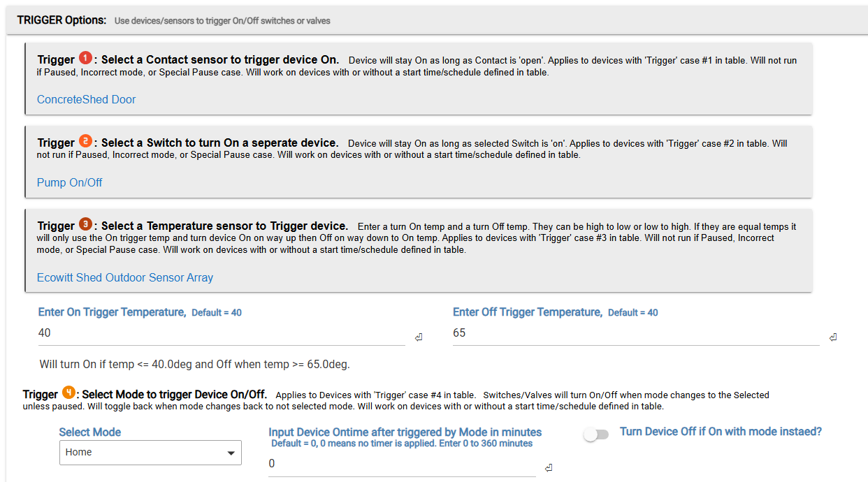The width and height of the screenshot is (868, 482).
Task: Open Pump On/Off switch selection
Action: coord(69,182)
